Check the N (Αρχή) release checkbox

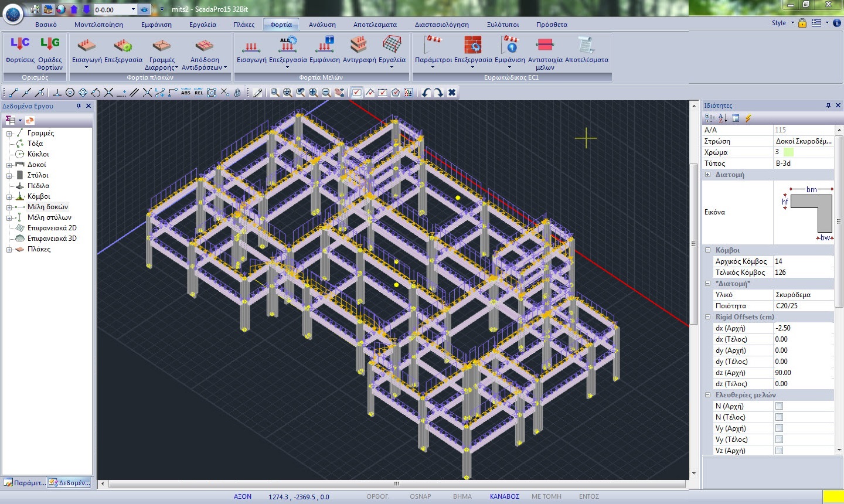pyautogui.click(x=779, y=406)
